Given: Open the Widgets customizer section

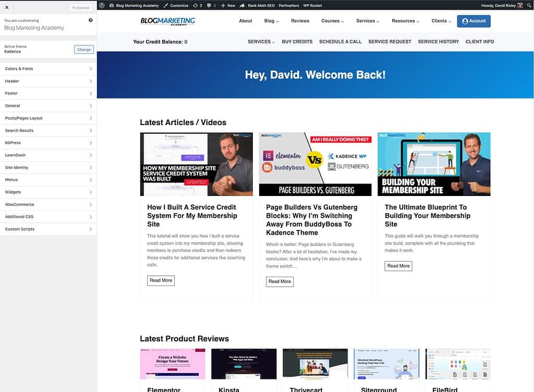Looking at the screenshot, I should (48, 192).
